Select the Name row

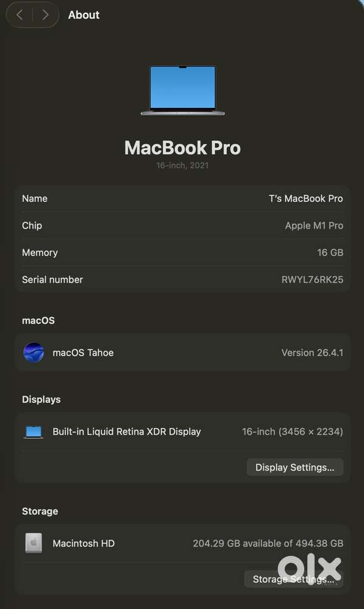pyautogui.click(x=182, y=199)
